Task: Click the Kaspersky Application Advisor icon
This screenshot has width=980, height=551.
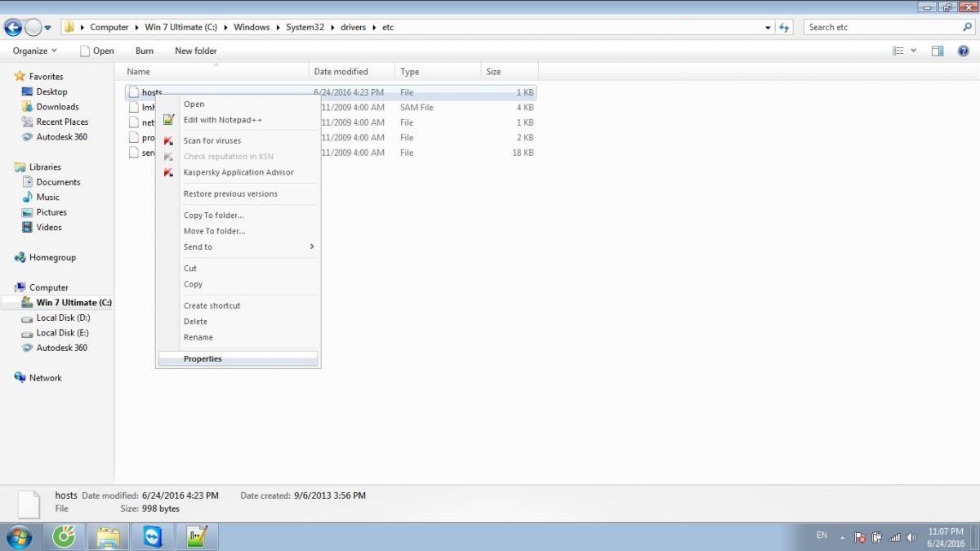Action: point(168,172)
